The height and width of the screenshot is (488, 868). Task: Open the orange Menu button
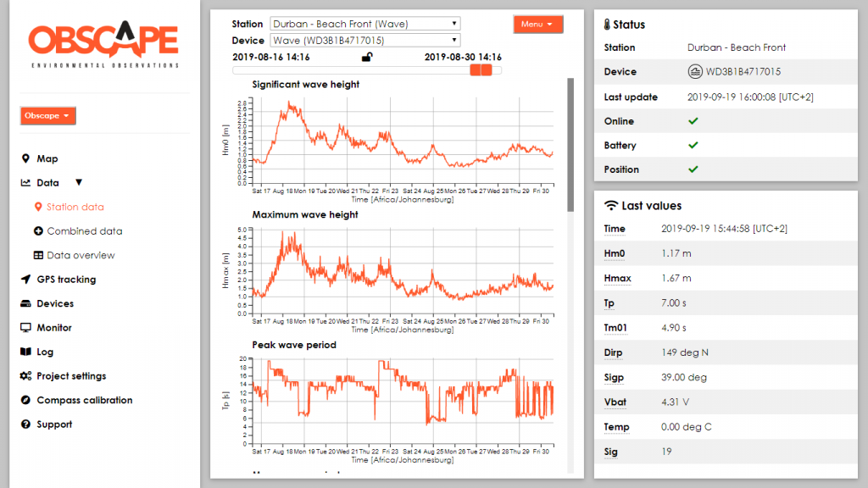537,25
